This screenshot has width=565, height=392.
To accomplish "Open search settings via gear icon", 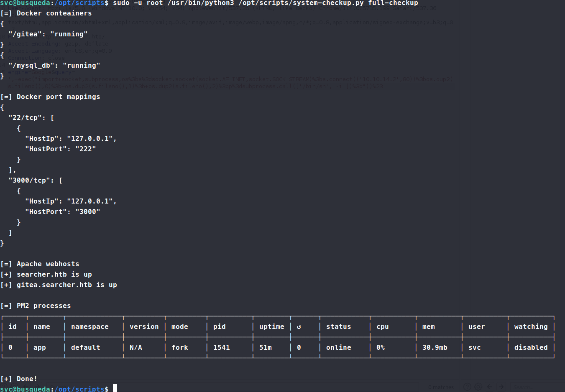I will coord(478,387).
